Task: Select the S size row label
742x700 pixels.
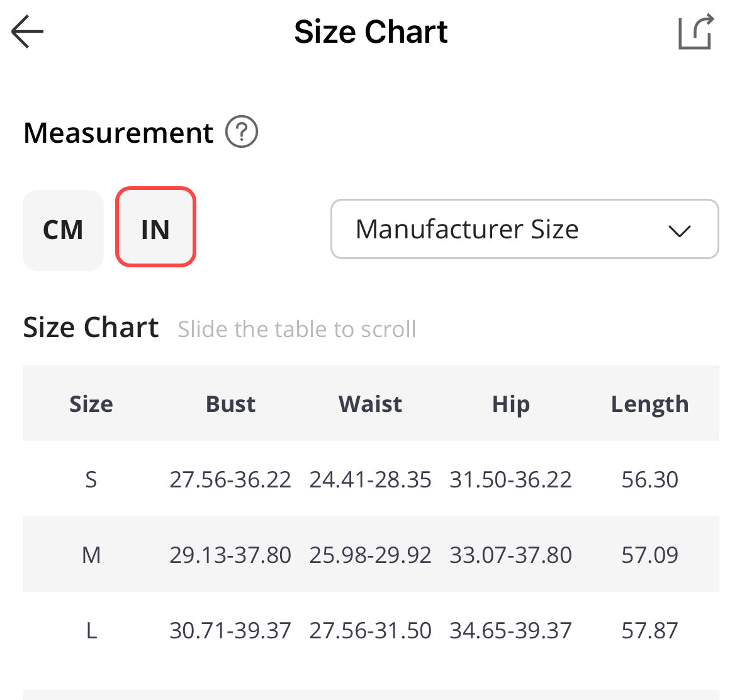Action: pos(91,480)
